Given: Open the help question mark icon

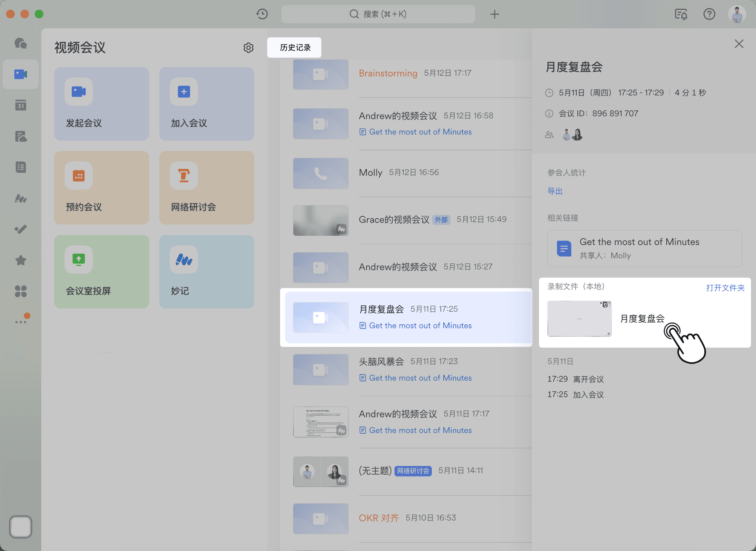Looking at the screenshot, I should click(x=709, y=14).
